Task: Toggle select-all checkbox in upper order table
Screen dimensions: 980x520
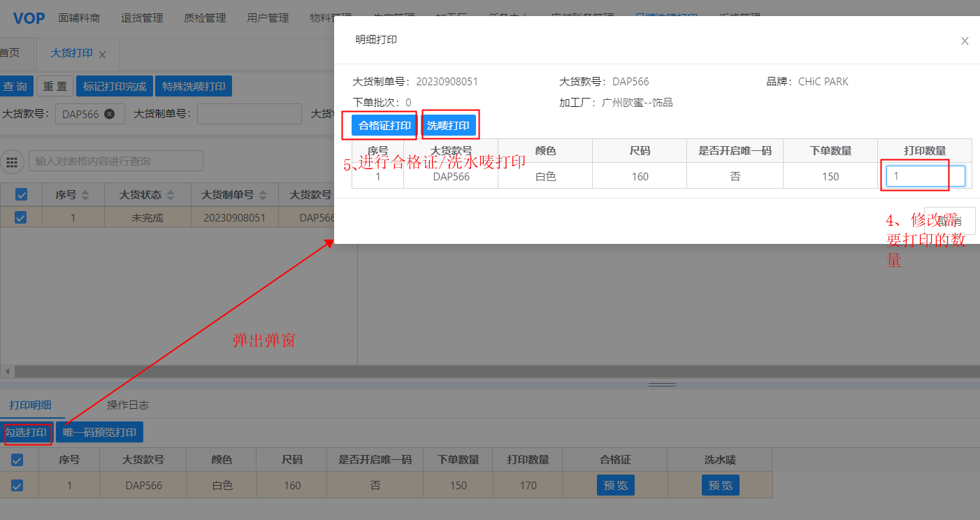Action: pyautogui.click(x=21, y=194)
